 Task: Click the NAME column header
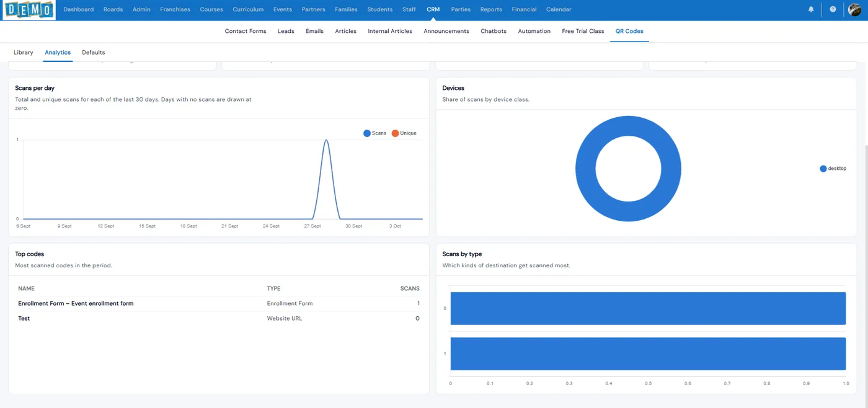(26, 288)
